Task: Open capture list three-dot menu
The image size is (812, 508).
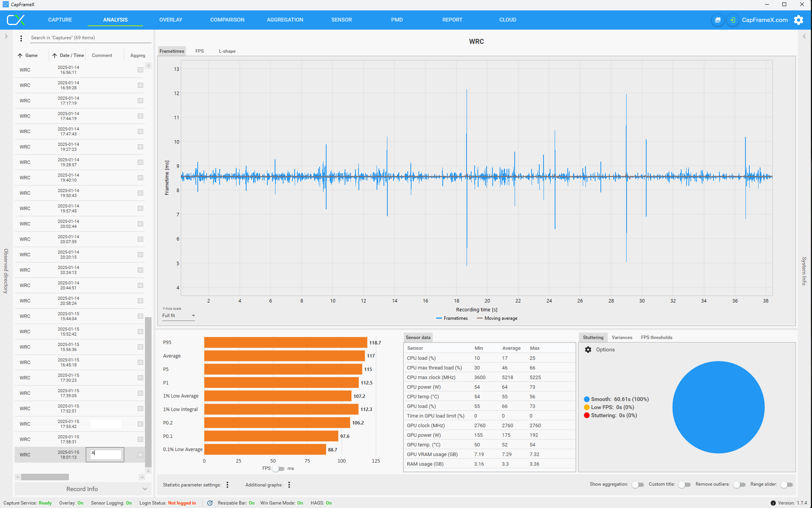Action: [x=21, y=38]
